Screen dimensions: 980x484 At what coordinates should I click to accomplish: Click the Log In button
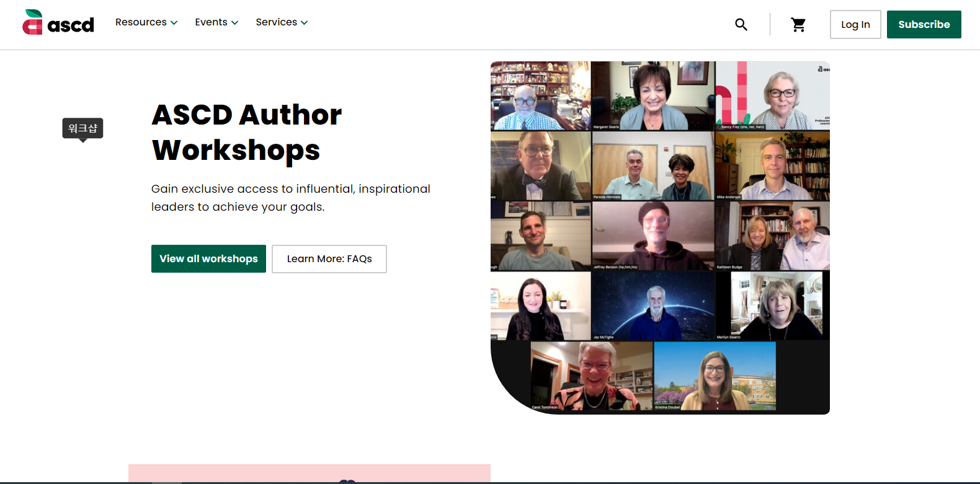tap(855, 25)
